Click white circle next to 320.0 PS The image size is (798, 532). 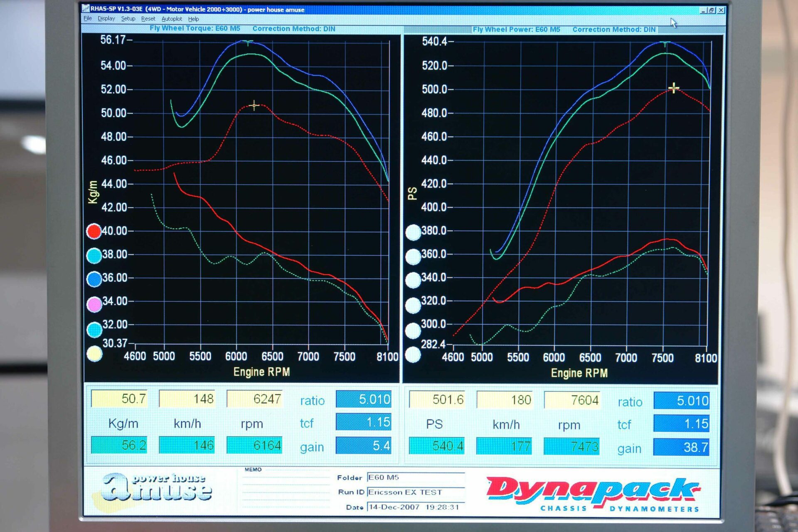pyautogui.click(x=413, y=305)
